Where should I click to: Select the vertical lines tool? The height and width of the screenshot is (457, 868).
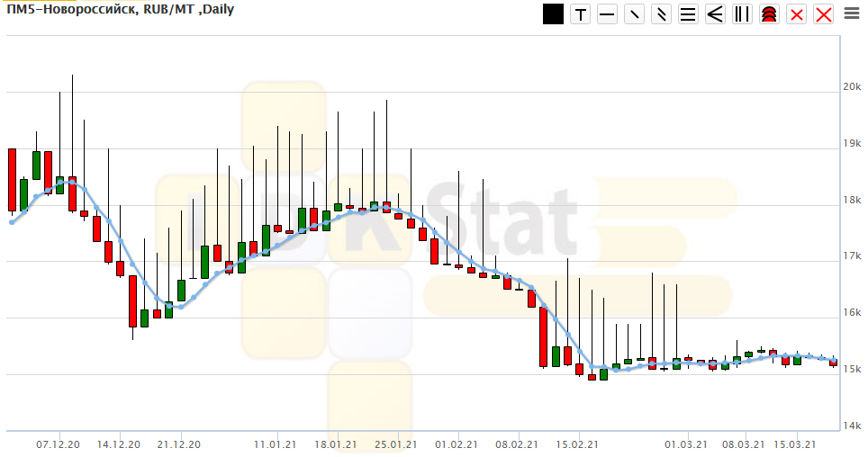pyautogui.click(x=742, y=14)
